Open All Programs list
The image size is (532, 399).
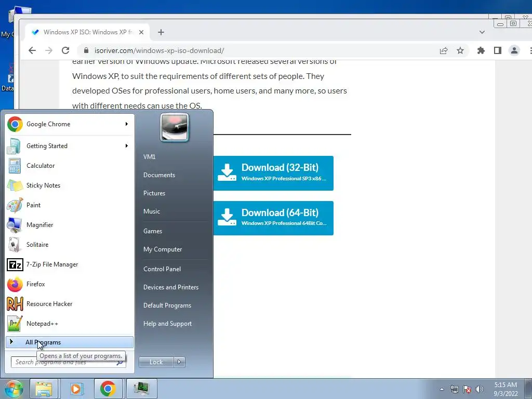coord(70,342)
